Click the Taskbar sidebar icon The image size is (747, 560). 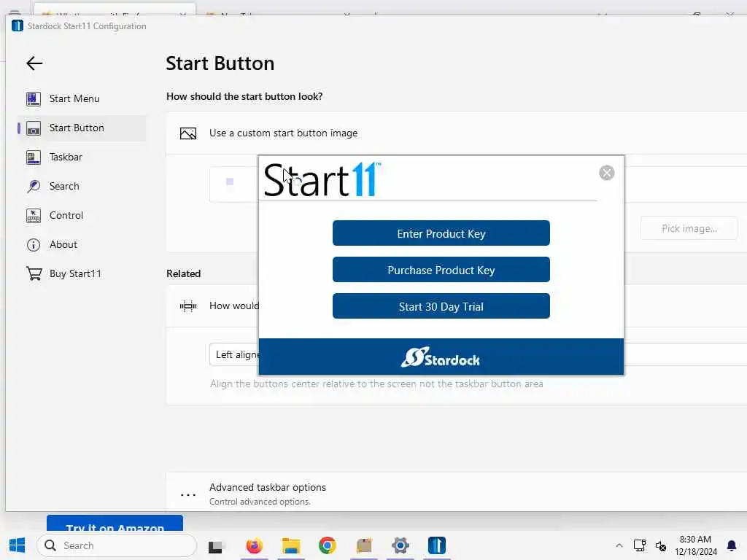click(34, 157)
